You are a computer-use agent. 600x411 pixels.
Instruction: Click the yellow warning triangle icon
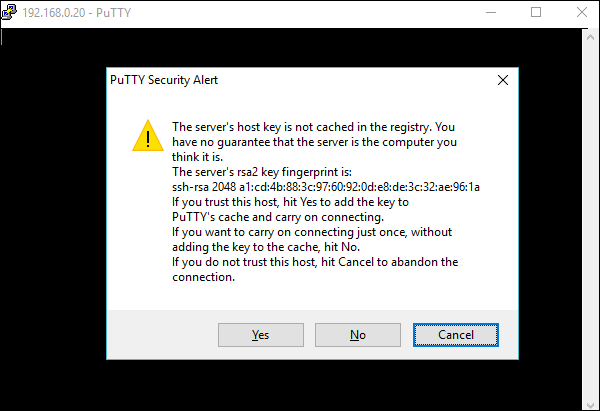pos(147,136)
